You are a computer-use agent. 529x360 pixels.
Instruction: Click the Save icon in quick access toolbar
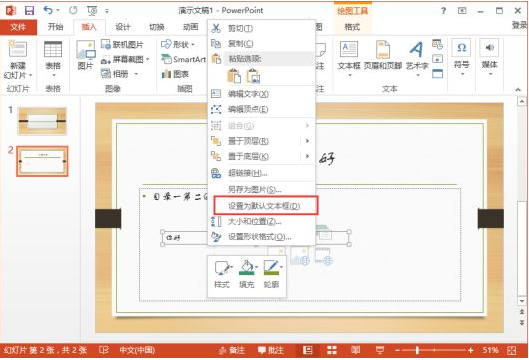tap(30, 10)
